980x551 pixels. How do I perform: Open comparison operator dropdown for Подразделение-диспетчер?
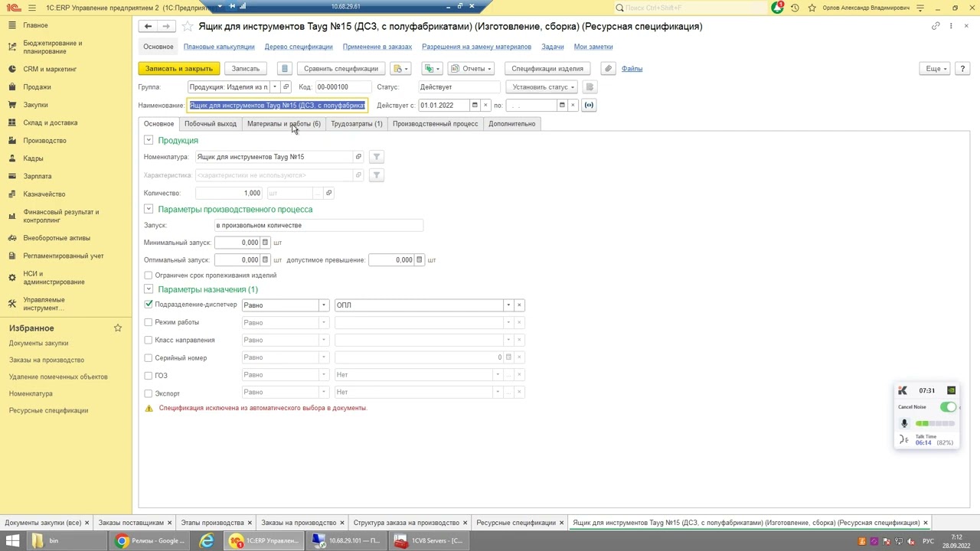tap(324, 305)
